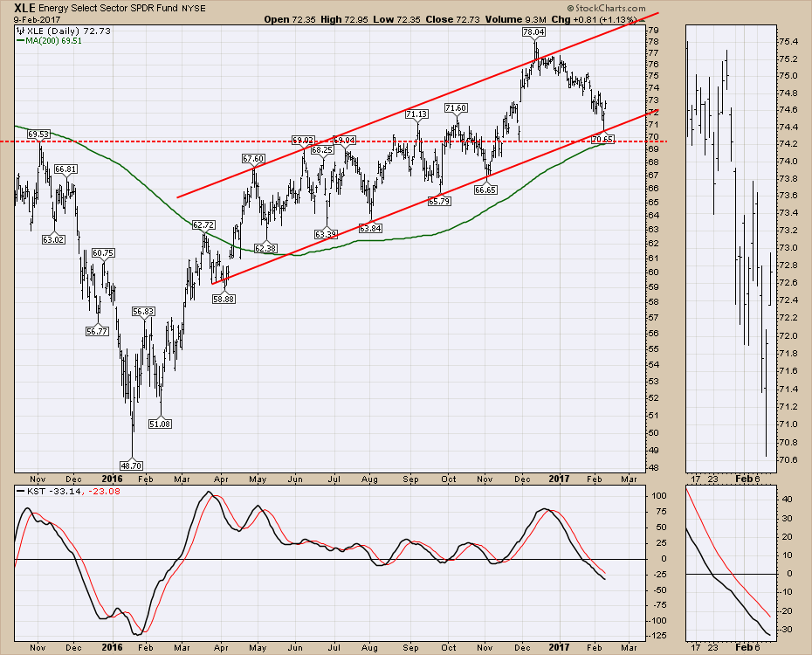This screenshot has height=655, width=812.
Task: Click the 67.60 price label
Action: pyautogui.click(x=254, y=158)
